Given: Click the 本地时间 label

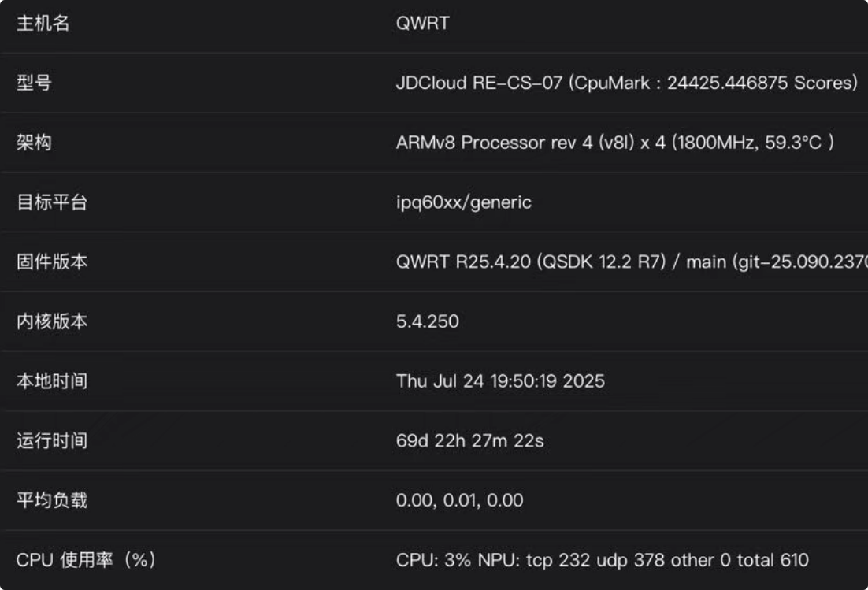Looking at the screenshot, I should [52, 381].
